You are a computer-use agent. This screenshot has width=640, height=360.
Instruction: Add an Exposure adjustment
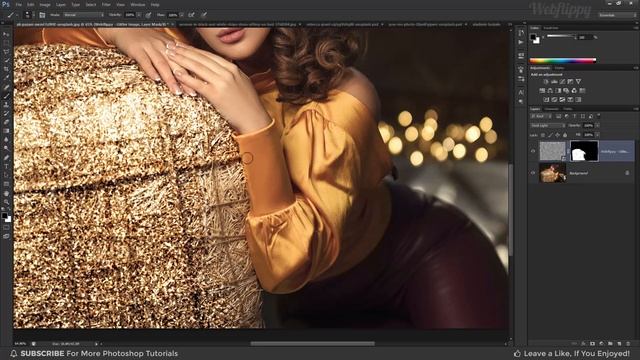[570, 82]
